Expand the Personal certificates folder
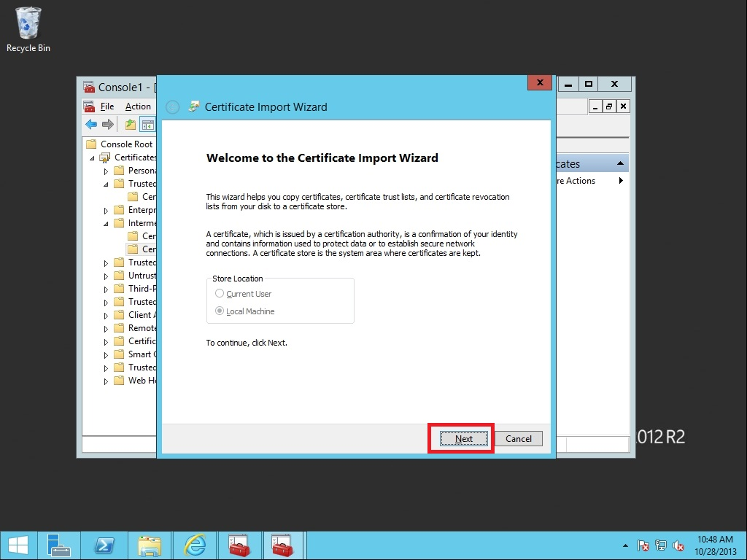This screenshot has height=560, width=747. tap(106, 171)
